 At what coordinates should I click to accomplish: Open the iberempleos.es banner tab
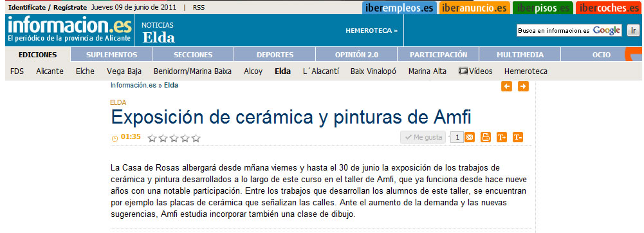(399, 8)
